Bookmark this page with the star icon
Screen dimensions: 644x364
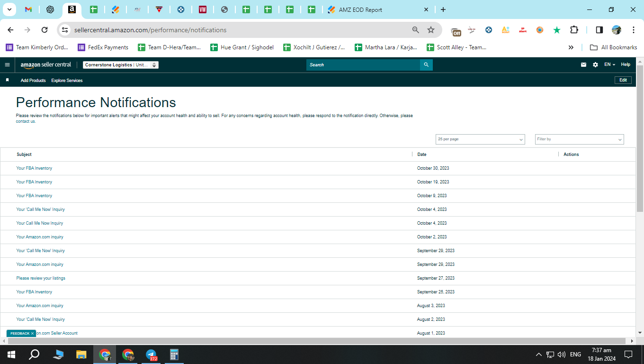click(x=431, y=30)
